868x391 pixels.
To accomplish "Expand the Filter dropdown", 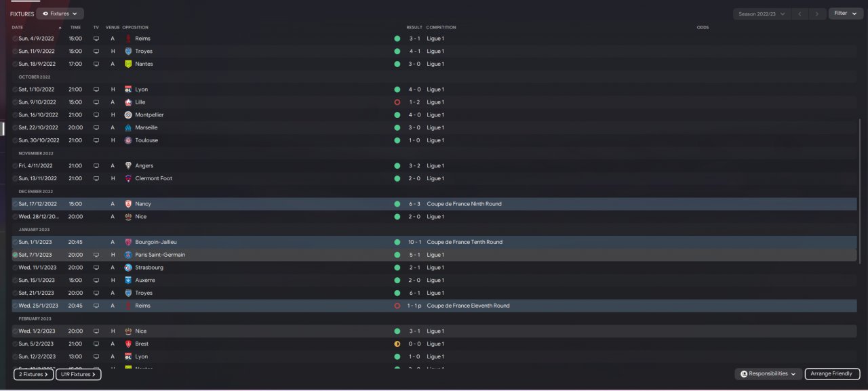I will coord(846,14).
